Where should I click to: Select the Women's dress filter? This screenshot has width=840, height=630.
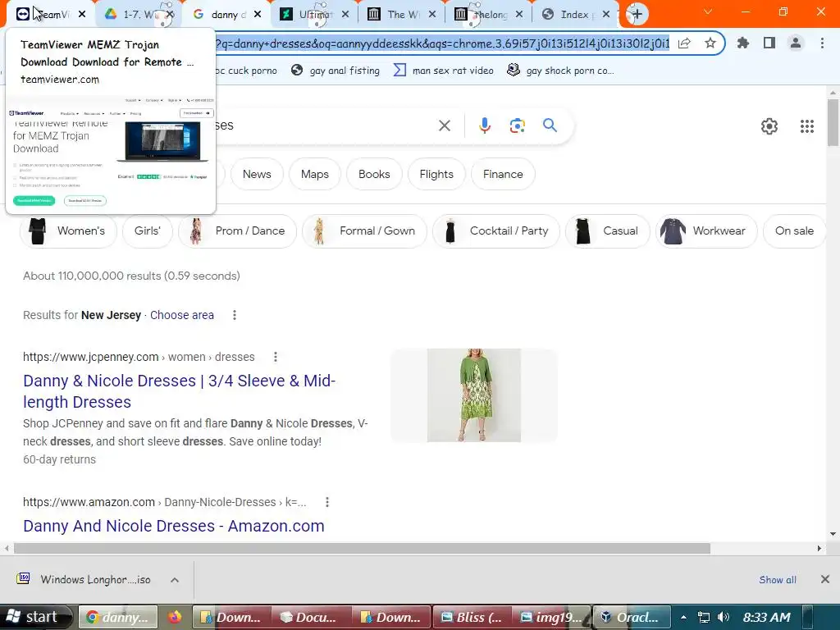point(68,231)
